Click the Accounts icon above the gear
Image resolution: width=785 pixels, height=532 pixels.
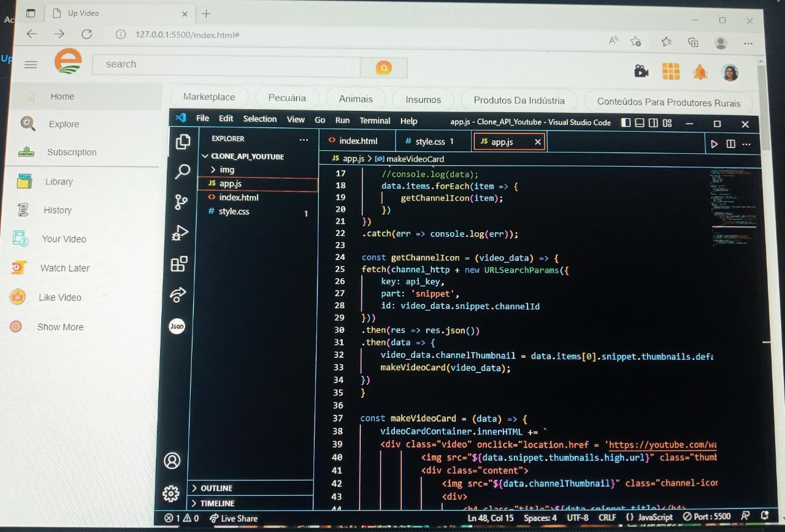173,461
